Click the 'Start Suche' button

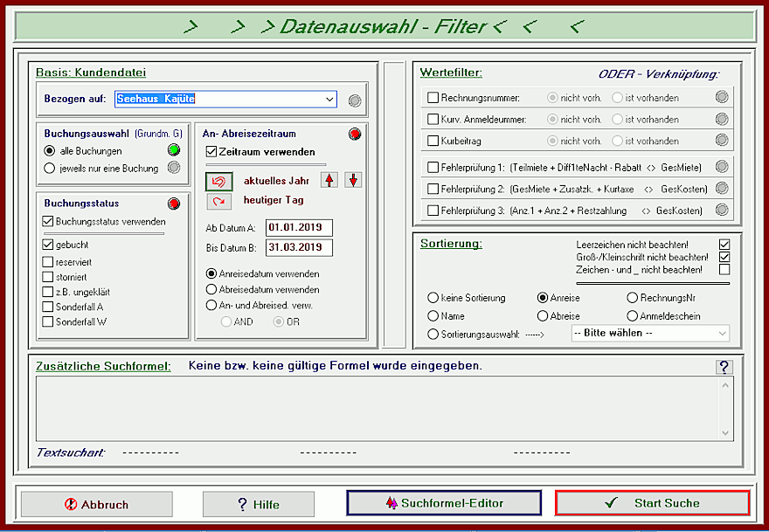click(x=652, y=503)
